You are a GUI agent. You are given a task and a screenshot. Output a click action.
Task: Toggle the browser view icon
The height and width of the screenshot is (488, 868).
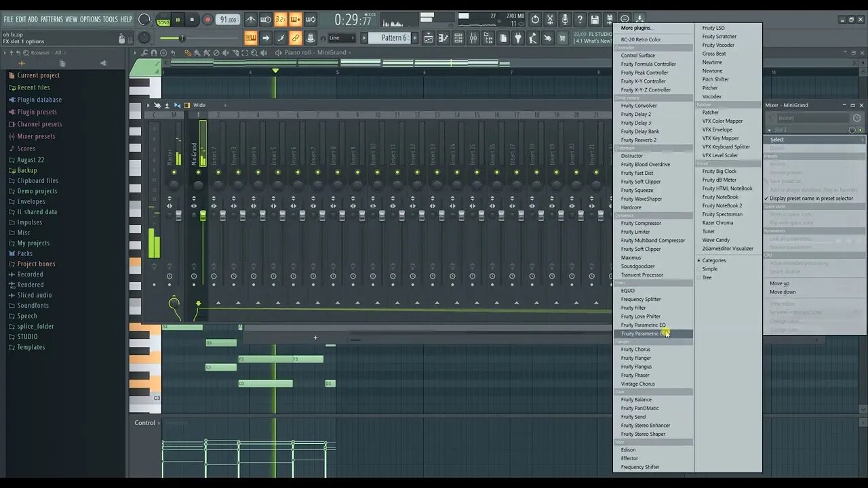coord(488,38)
